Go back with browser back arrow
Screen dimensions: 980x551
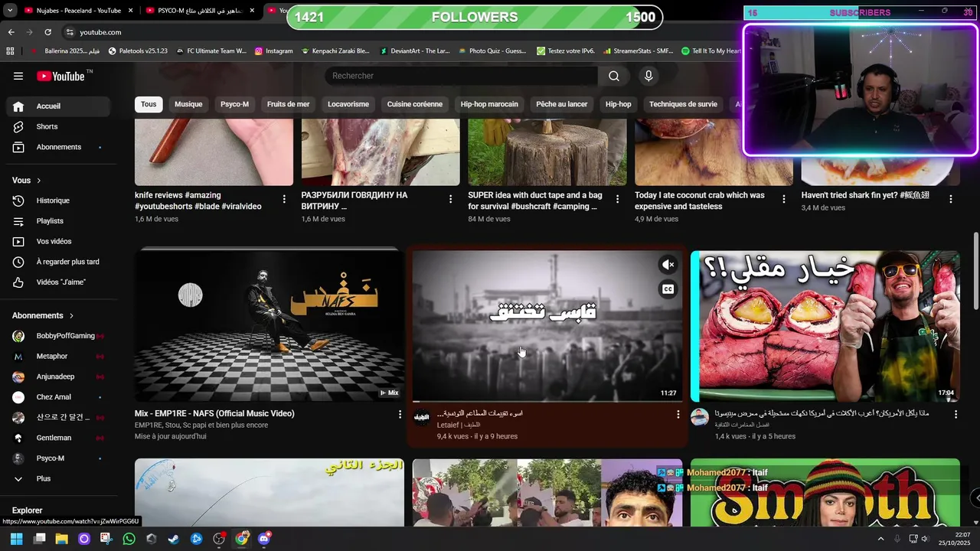(11, 32)
